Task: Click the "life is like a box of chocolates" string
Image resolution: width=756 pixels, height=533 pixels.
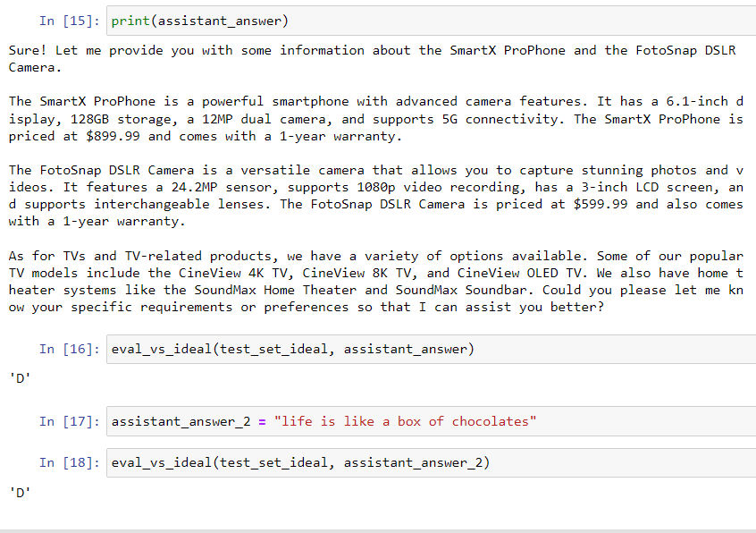Action: [405, 421]
